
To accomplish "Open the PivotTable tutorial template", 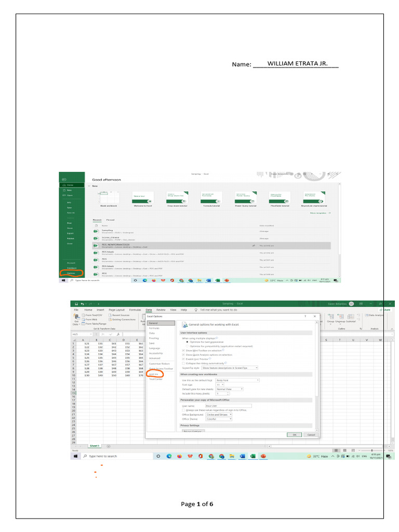I will (280, 199).
